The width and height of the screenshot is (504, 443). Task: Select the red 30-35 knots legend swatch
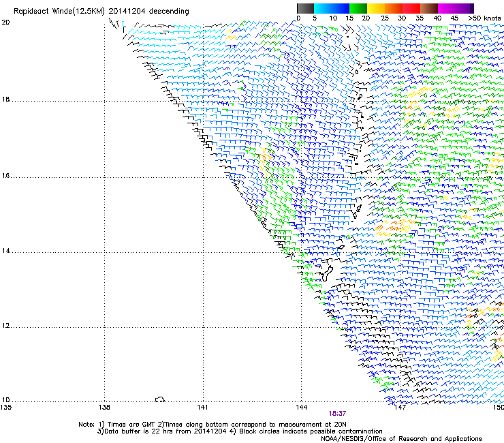point(411,8)
